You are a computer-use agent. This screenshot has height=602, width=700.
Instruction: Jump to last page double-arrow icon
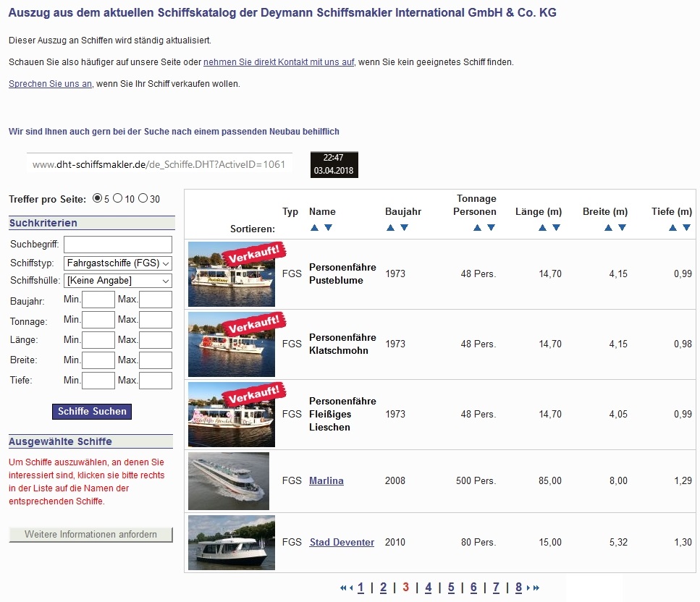[536, 588]
